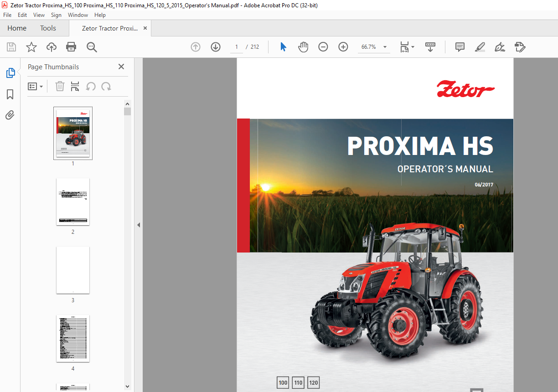Click the model 120 box
Viewport: 558px width, 392px height.
click(313, 382)
